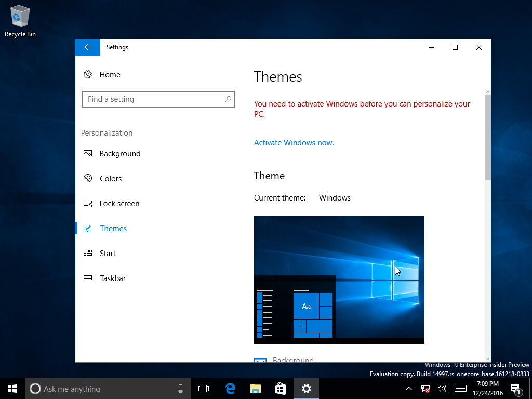Click the Find a setting search box

[x=158, y=99]
